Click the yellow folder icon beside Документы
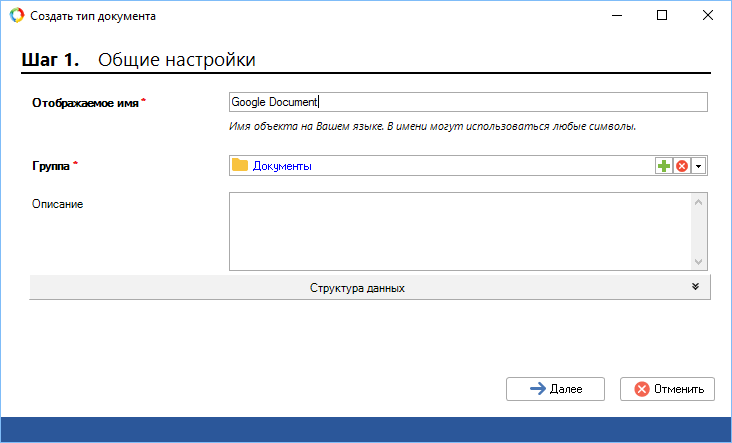This screenshot has height=443, width=732. 239,166
